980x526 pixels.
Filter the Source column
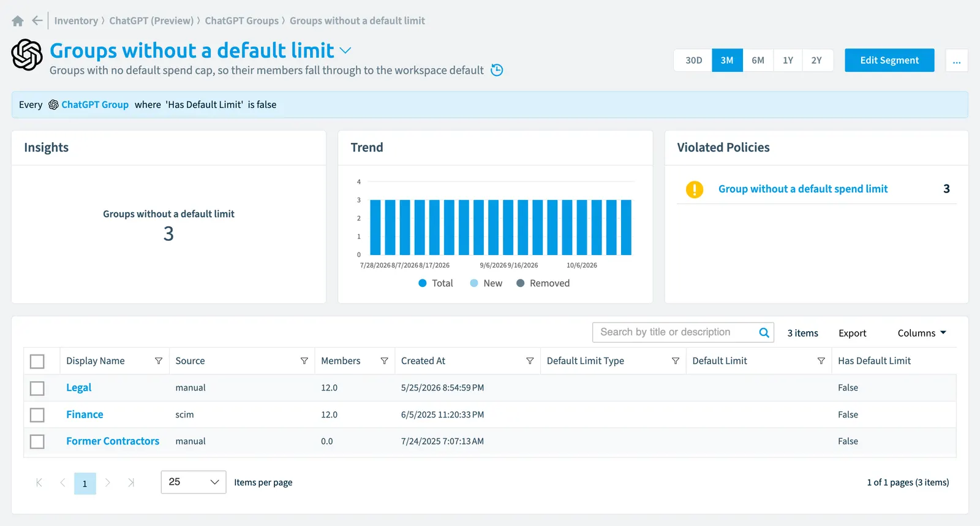click(x=304, y=361)
